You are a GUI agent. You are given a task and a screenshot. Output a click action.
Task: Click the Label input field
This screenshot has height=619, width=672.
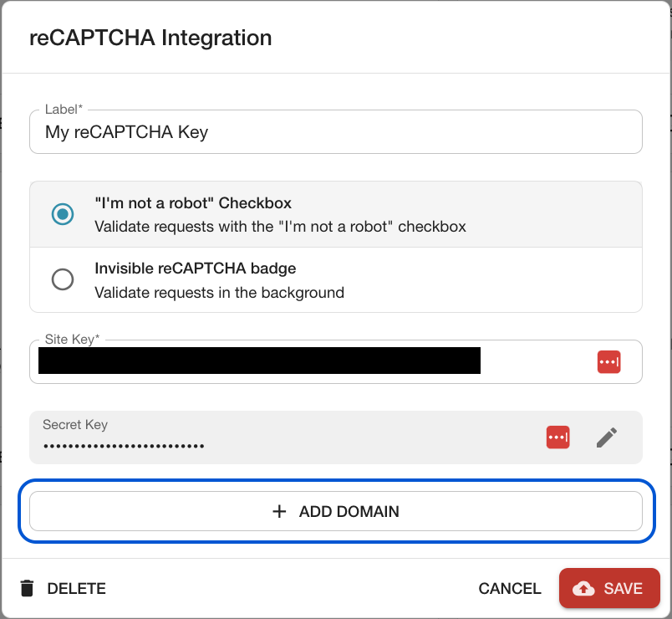coord(335,131)
